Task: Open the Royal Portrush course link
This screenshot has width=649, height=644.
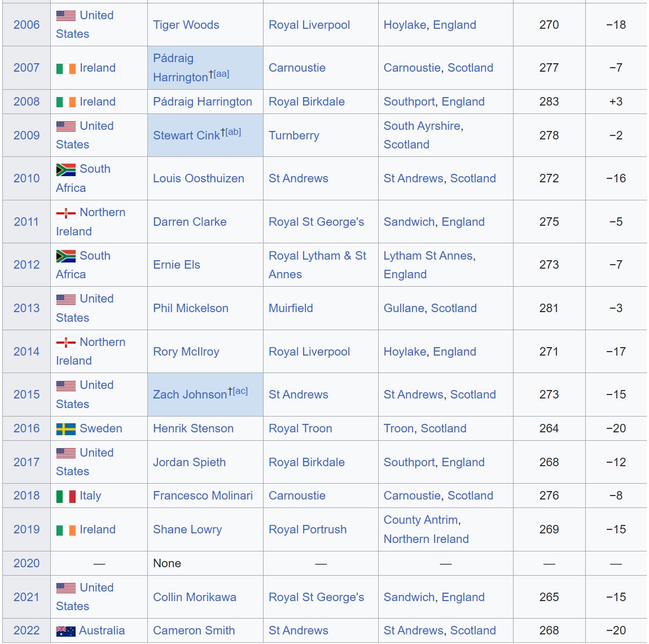Action: (308, 529)
